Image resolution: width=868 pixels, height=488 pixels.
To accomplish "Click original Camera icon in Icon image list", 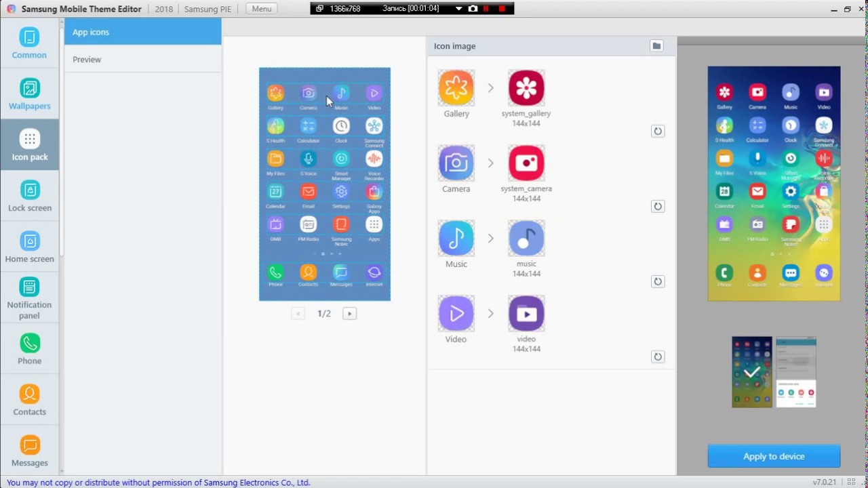I will [x=456, y=163].
